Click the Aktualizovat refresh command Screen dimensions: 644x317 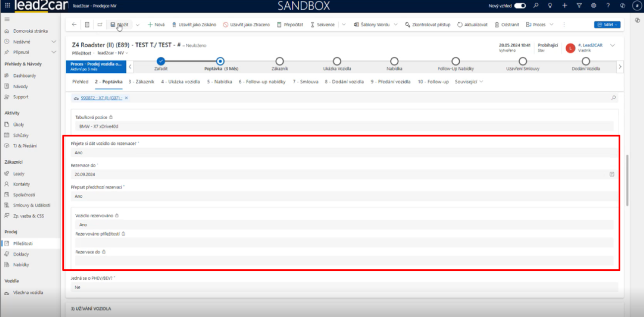pos(472,24)
